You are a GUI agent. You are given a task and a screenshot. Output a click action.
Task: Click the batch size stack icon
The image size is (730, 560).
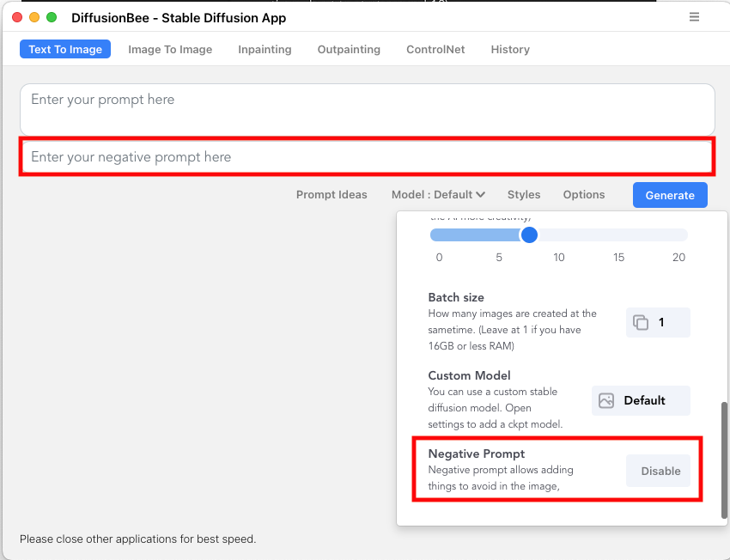click(x=641, y=322)
